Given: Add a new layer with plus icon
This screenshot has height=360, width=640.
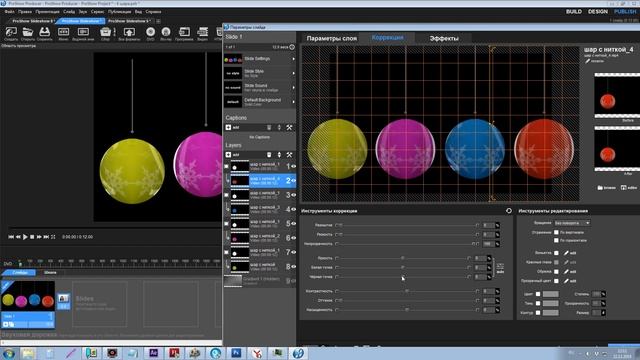Looking at the screenshot, I should (x=229, y=155).
